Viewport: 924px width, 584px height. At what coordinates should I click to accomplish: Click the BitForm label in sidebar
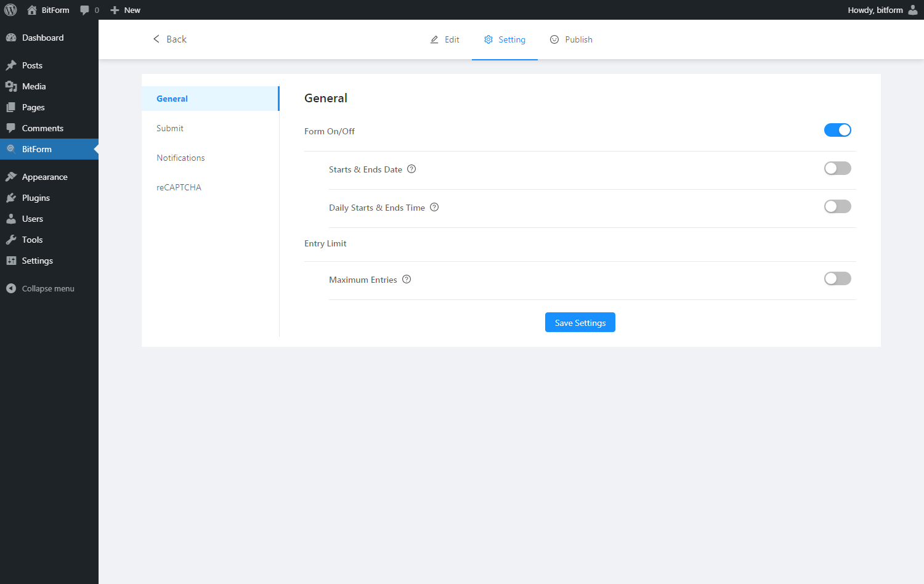tap(37, 149)
